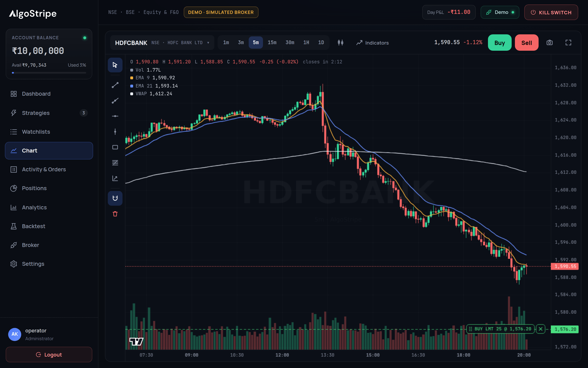Cancel the BUY LMT pending order

[x=540, y=329]
